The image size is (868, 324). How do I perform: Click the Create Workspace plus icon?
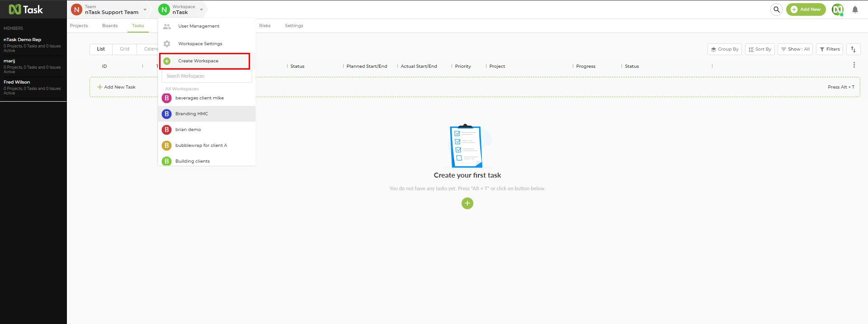point(167,61)
